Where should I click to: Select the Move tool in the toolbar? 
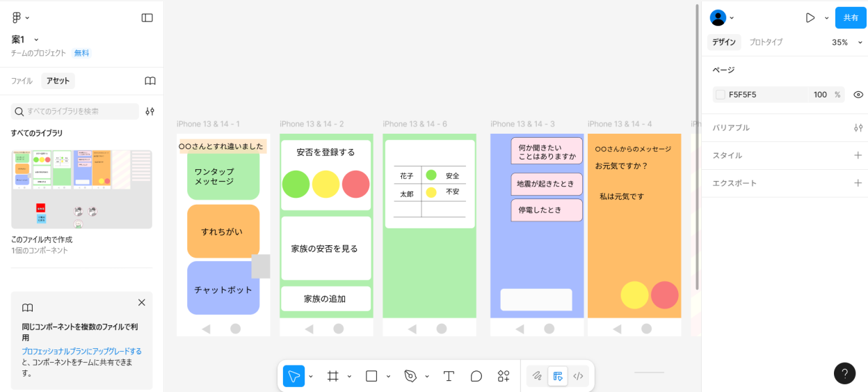[x=294, y=376]
